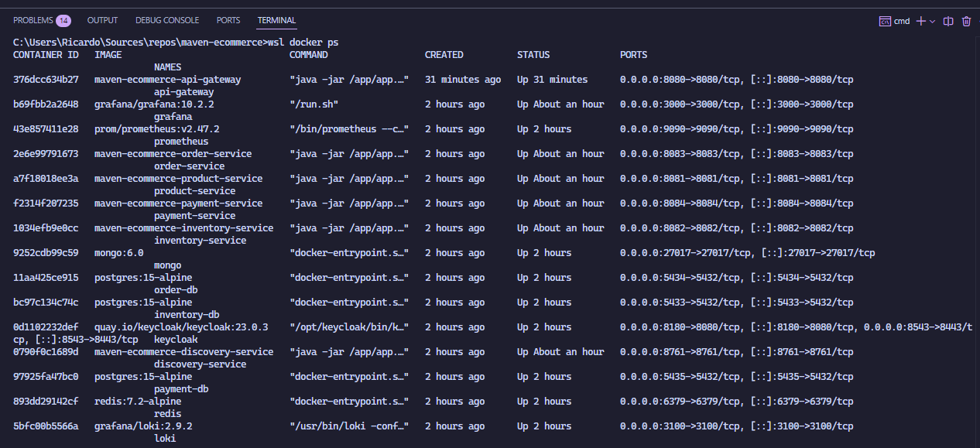Click the redis:7.2-alpine image entry
The image size is (980, 448).
(138, 402)
